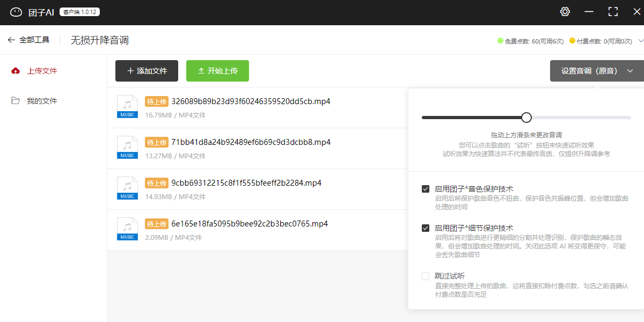644x322 pixels.
Task: Click the back arrow beside 全部工具
Action: coord(11,40)
